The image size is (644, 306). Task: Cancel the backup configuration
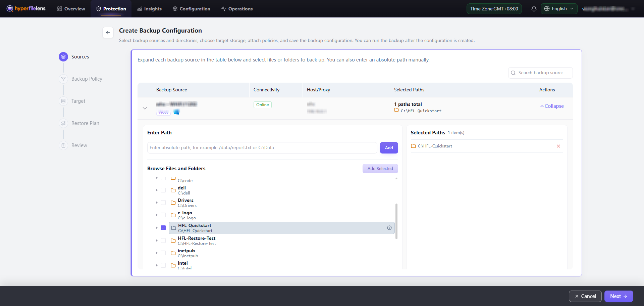pyautogui.click(x=585, y=296)
